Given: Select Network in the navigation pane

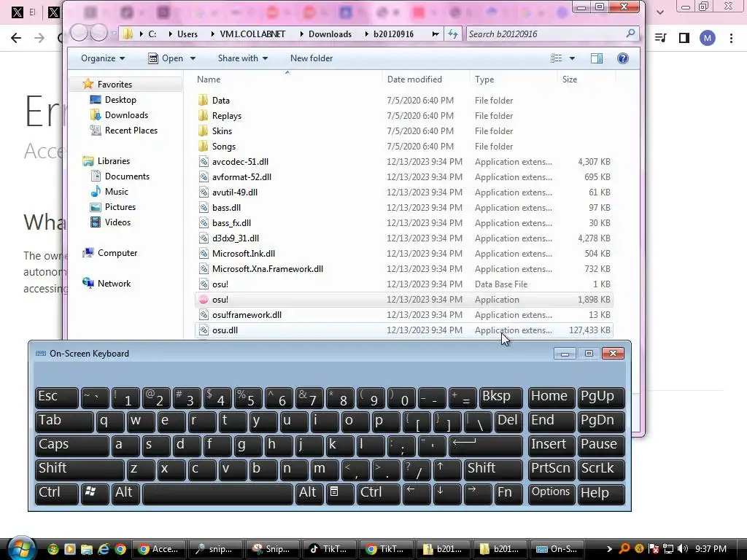Looking at the screenshot, I should point(114,284).
